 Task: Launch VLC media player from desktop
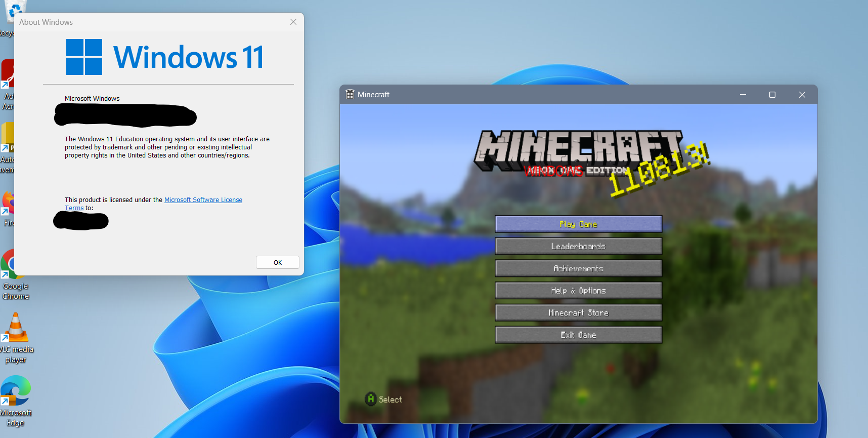[15, 328]
